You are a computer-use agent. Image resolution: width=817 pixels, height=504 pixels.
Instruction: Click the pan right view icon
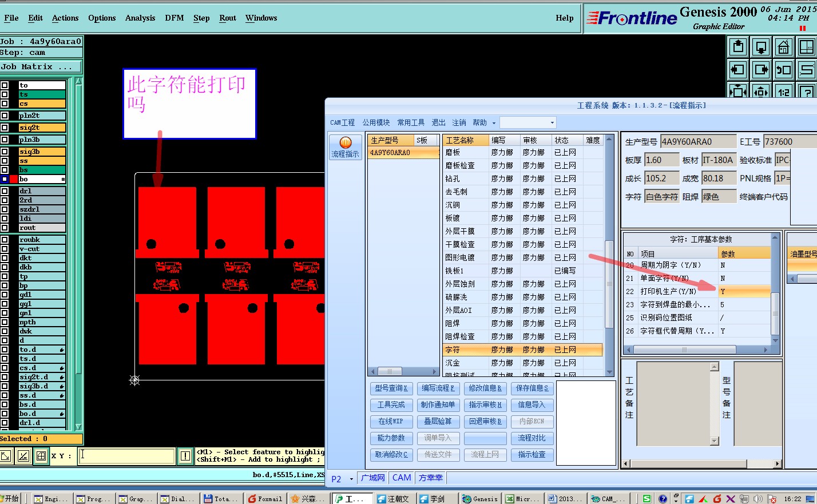(x=761, y=70)
